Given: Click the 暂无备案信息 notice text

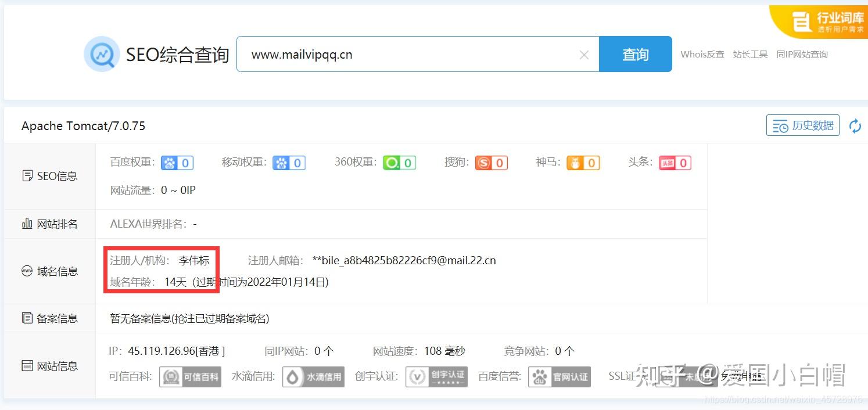Looking at the screenshot, I should pos(189,318).
